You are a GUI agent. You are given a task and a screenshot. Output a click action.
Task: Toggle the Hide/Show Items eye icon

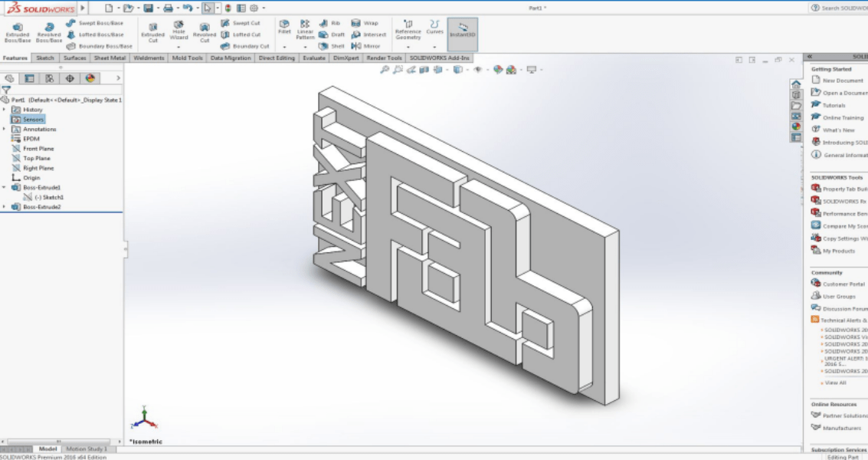pos(478,70)
